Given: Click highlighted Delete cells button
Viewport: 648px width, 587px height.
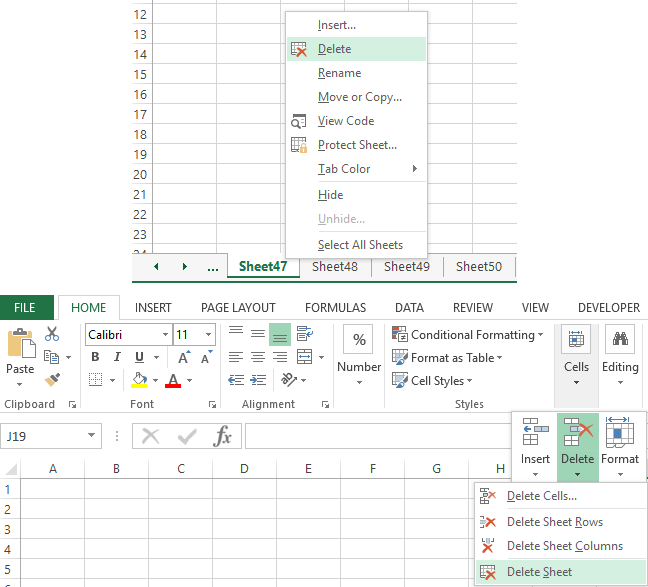Looking at the screenshot, I should [577, 447].
